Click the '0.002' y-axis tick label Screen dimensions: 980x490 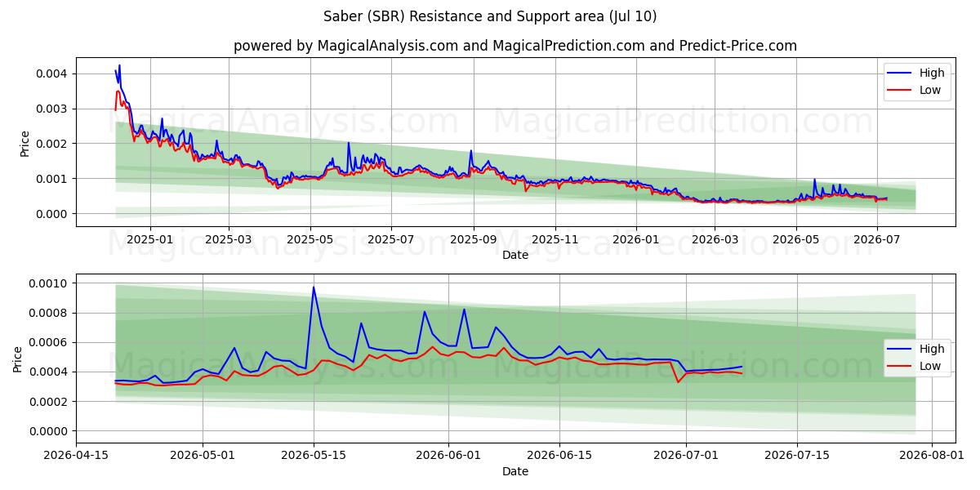[x=54, y=144]
